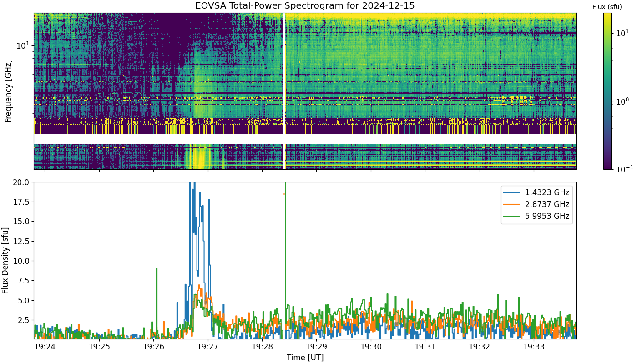Click the 20.0 tick on flux axis
Screen dimensions: 637x364
23,182
